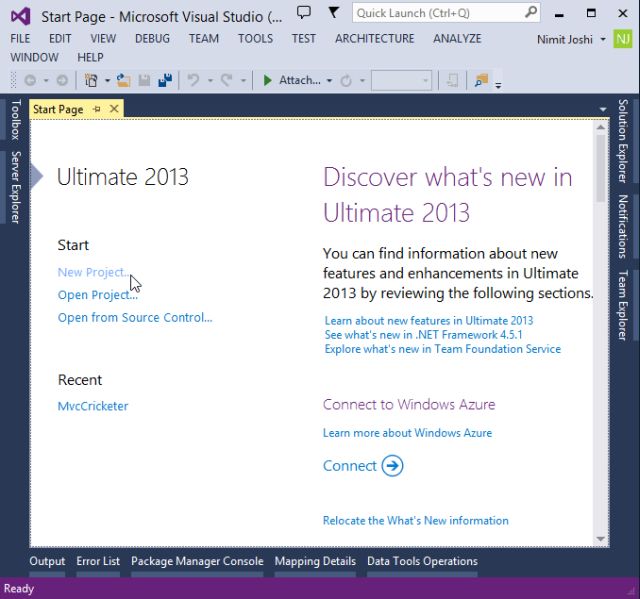Pin the Start Page tab
Image resolution: width=640 pixels, height=599 pixels.
tap(97, 109)
